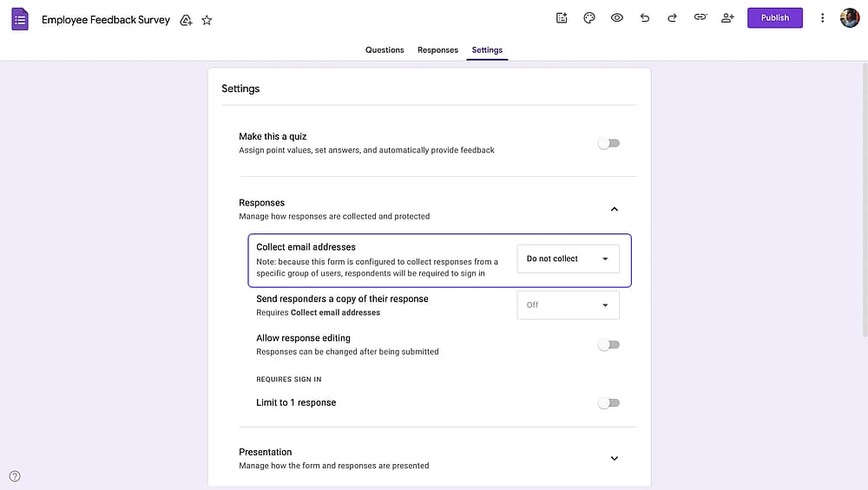Click the Send responders a copy label
Viewport: 868px width, 490px height.
pos(342,298)
